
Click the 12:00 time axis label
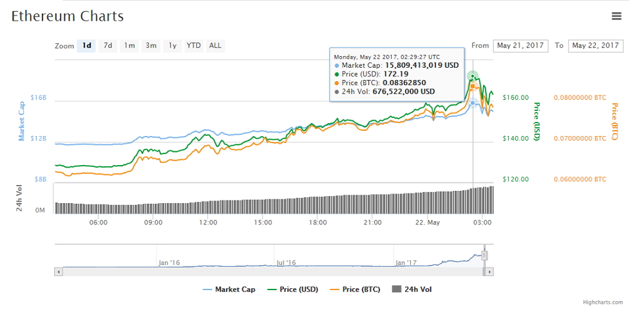(208, 222)
